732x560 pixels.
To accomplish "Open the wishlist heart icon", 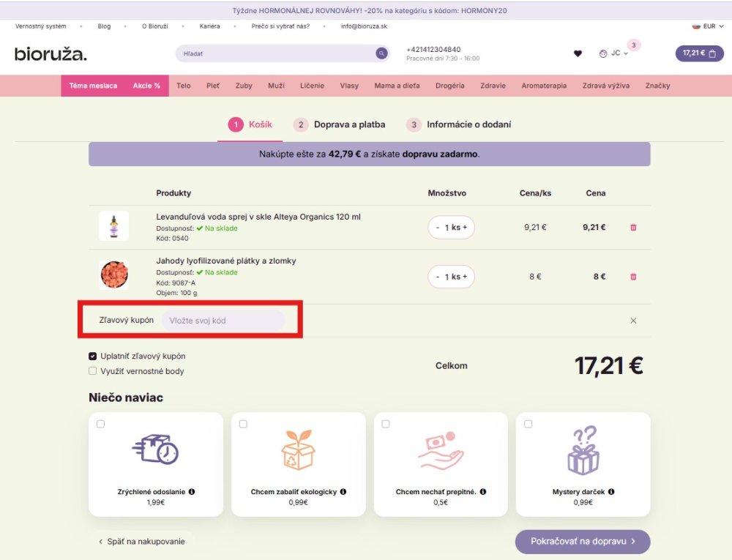I will pyautogui.click(x=578, y=53).
